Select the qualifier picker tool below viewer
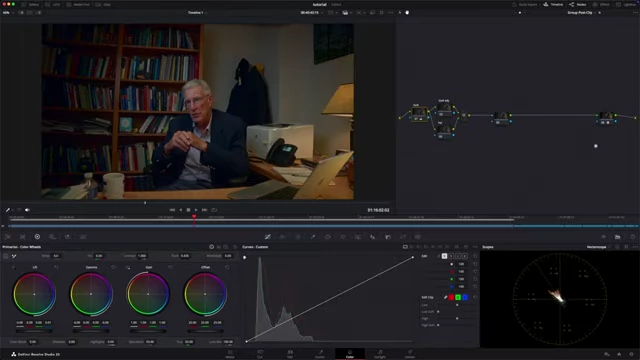 click(8, 210)
